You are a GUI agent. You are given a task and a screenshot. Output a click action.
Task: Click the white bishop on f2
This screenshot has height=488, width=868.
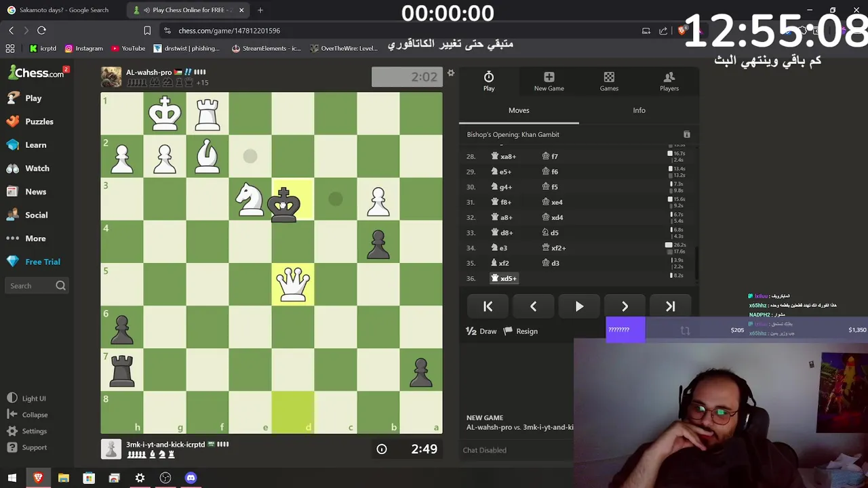click(207, 157)
